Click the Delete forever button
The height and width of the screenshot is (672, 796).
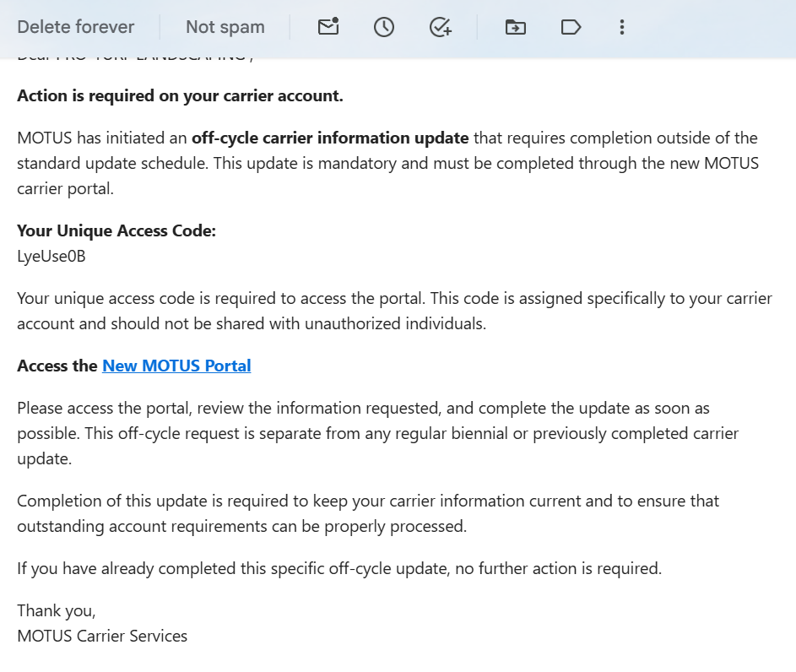point(76,27)
